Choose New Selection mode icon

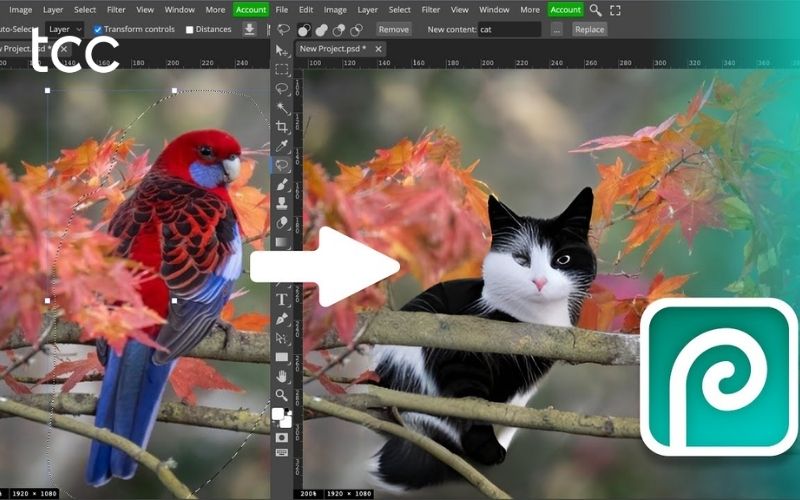pos(304,30)
